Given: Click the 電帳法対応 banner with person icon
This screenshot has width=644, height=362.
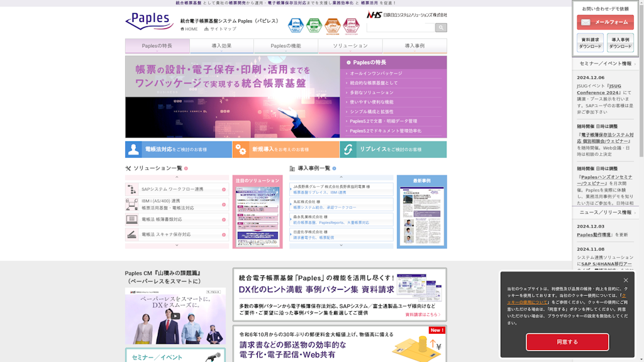Looking at the screenshot, I should [179, 150].
